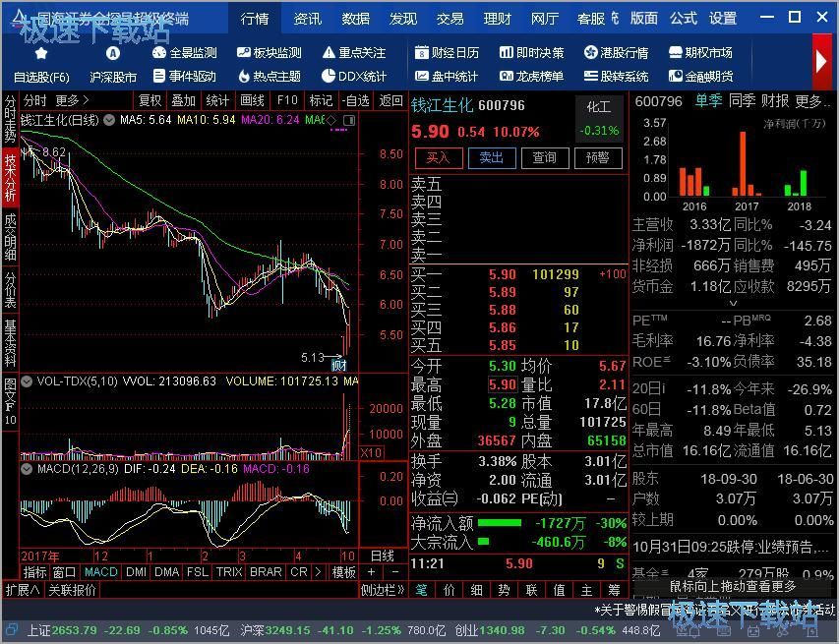Expand the 日线 period selector
This screenshot has height=644, width=839.
pos(382,556)
